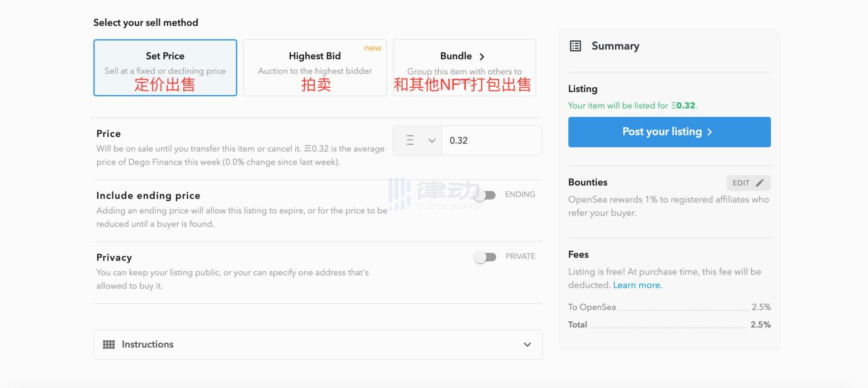Click the Bounties EDIT button

[x=748, y=183]
